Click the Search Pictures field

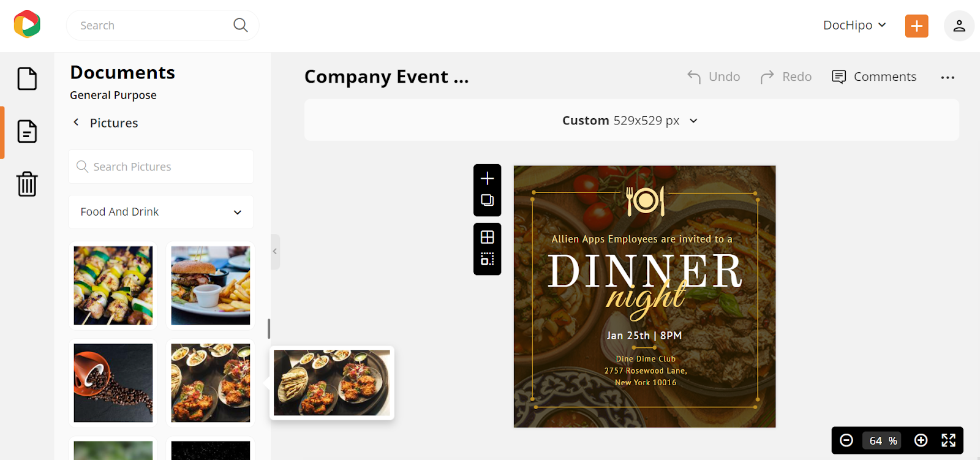click(x=161, y=167)
